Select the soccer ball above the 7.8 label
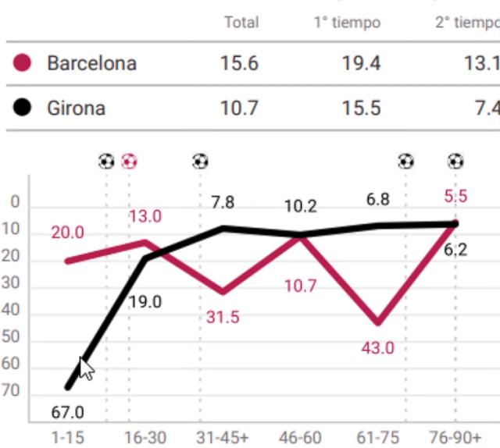The image size is (500, 448). click(201, 162)
